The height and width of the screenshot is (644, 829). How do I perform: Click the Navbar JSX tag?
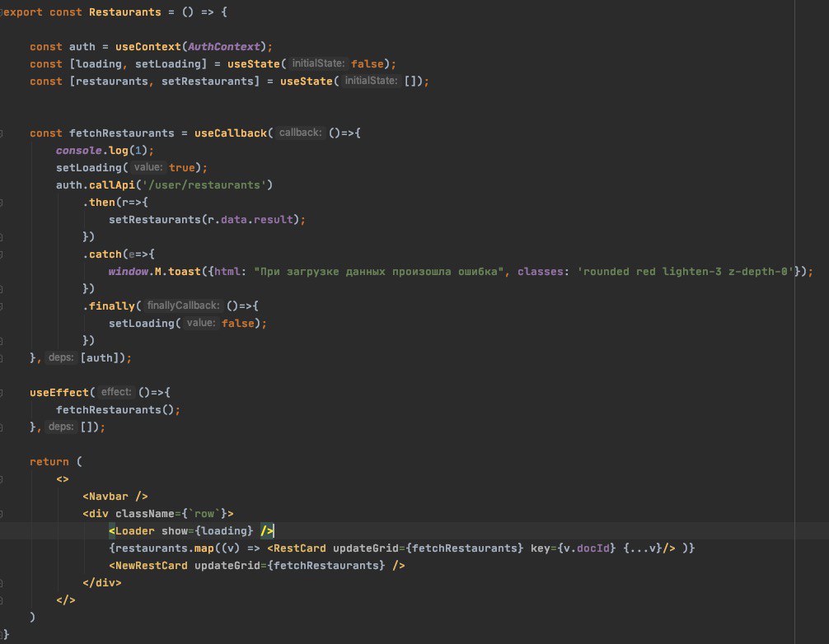click(x=115, y=496)
